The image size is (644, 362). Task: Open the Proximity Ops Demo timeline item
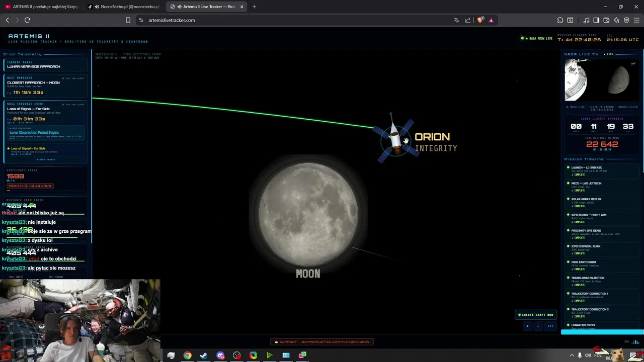[x=602, y=234]
